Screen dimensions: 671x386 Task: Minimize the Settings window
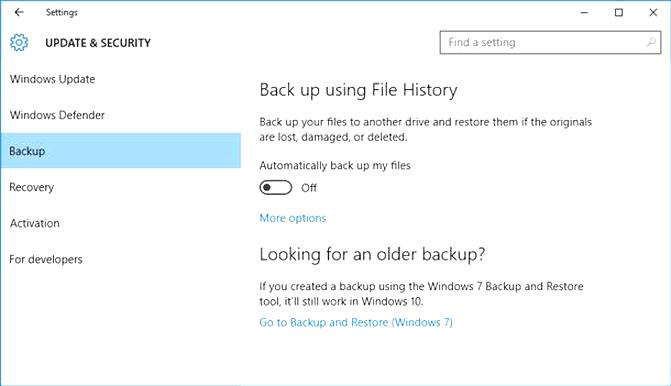tap(584, 12)
